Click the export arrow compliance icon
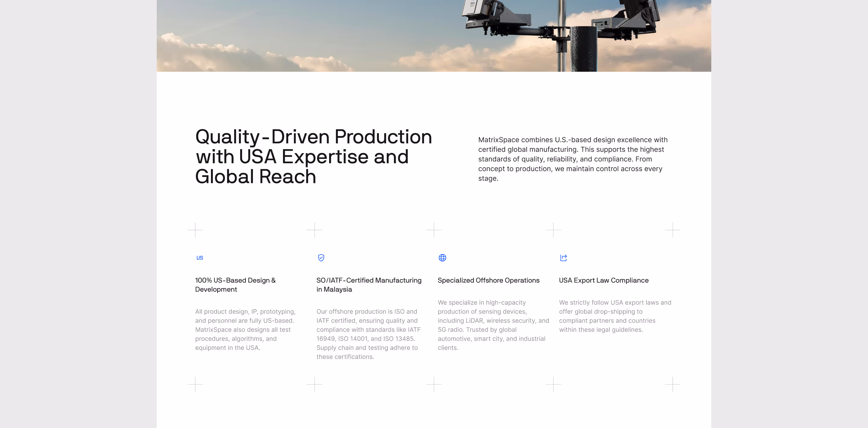Viewport: 868px width, 428px height. [563, 258]
